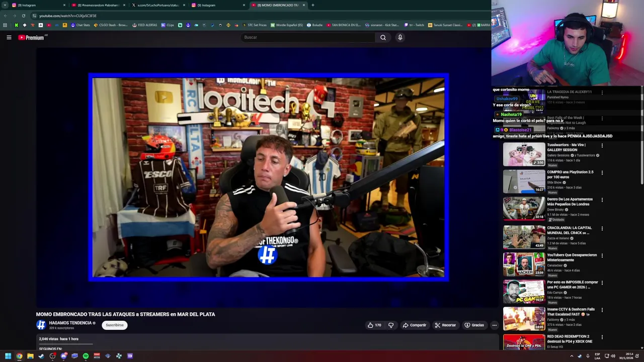Open the HAGAMOS TENDENCIA channel name link
Image resolution: width=644 pixels, height=362 pixels.
pos(70,323)
